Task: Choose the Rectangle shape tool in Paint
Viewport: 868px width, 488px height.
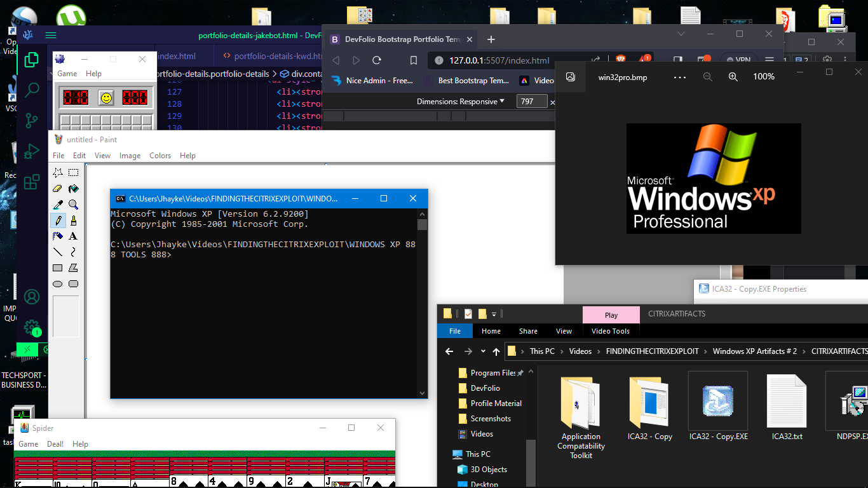Action: (58, 268)
